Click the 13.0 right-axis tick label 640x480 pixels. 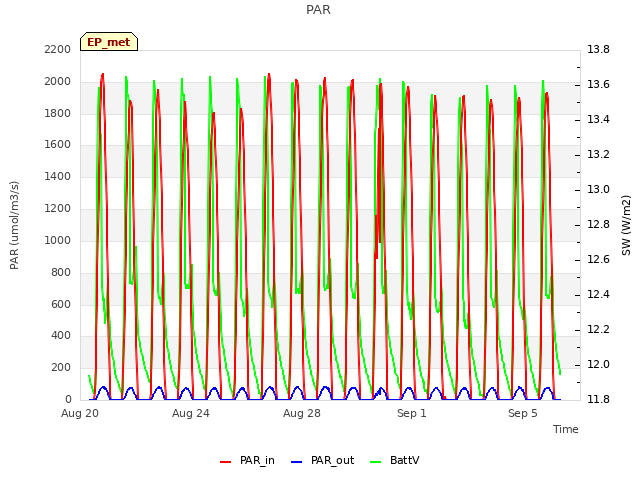(x=598, y=189)
